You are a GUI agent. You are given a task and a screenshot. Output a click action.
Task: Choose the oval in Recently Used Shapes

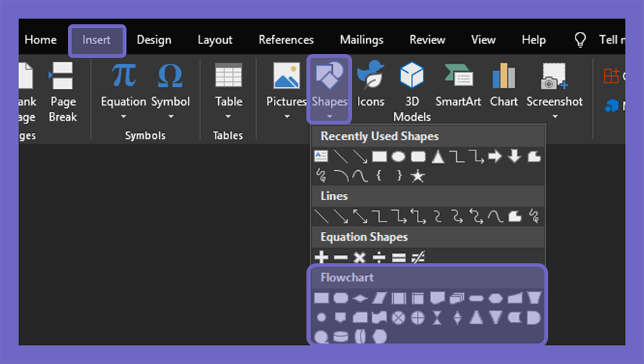pos(399,157)
